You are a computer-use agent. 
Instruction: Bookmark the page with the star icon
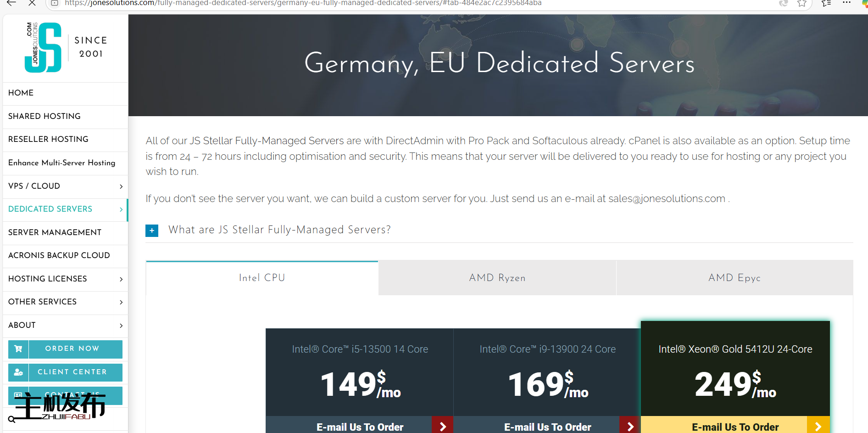coord(802,4)
